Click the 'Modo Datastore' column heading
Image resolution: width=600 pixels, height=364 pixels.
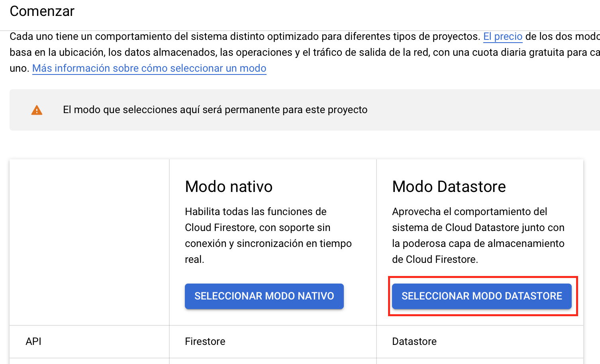(449, 186)
